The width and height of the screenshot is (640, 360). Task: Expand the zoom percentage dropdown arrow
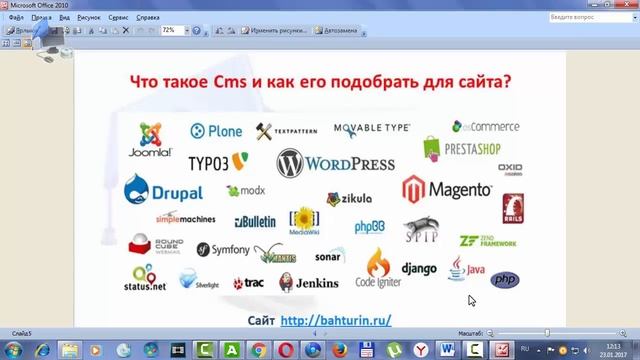pyautogui.click(x=187, y=31)
